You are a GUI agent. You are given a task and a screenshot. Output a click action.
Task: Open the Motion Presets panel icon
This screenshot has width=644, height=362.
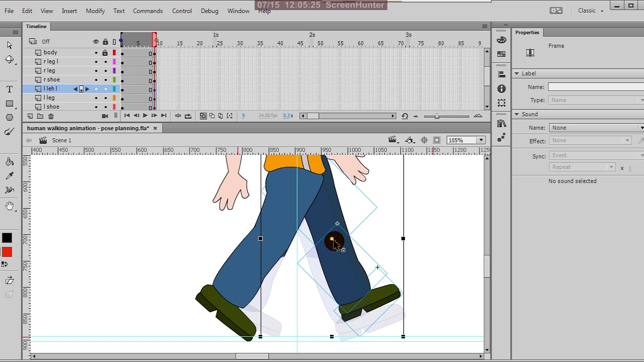pos(502,137)
